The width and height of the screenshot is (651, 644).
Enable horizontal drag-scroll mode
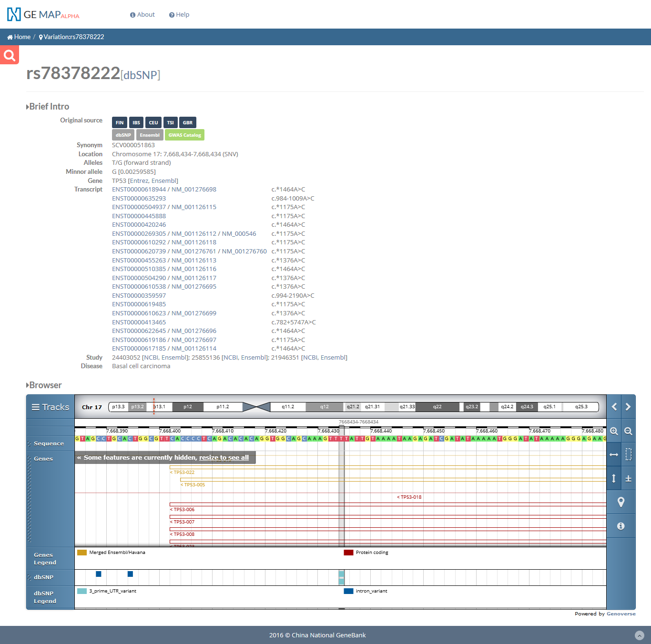[614, 455]
